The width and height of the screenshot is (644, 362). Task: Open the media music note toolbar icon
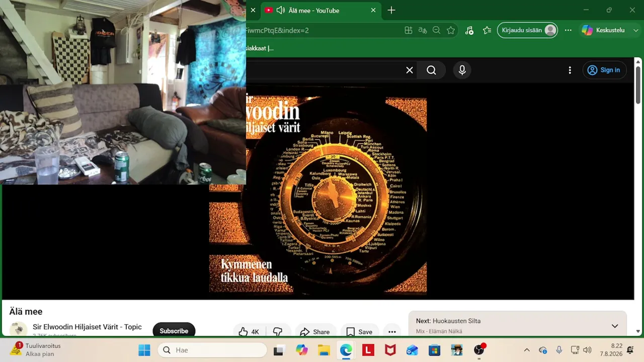tap(469, 30)
